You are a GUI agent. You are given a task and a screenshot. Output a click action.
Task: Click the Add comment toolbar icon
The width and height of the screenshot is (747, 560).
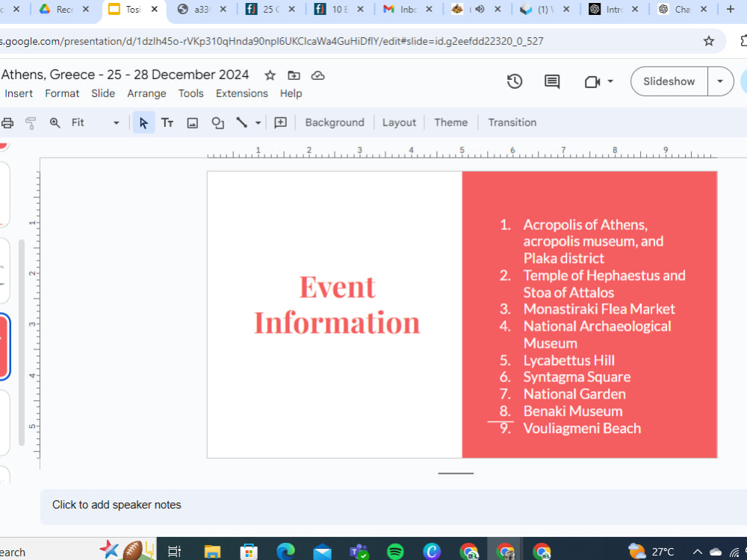281,123
